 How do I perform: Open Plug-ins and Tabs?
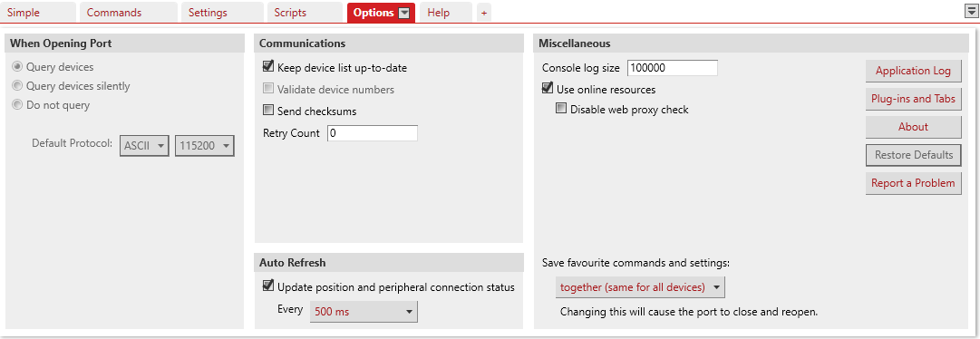coord(913,99)
